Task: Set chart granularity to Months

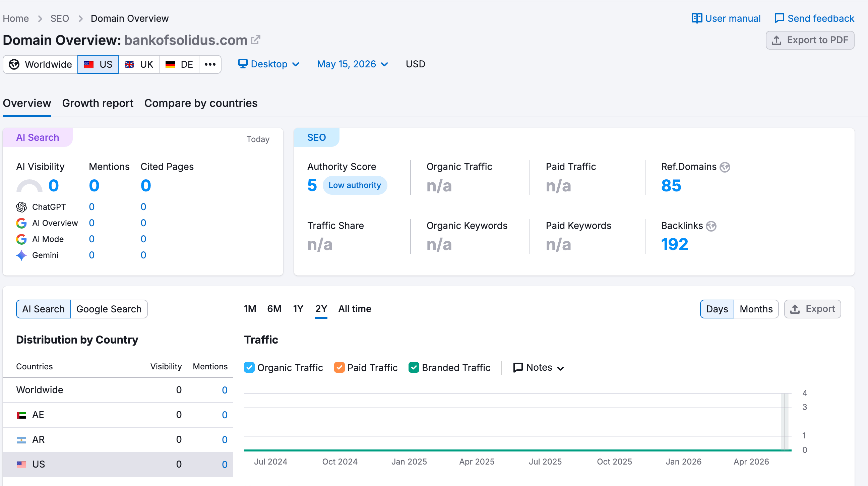Action: pos(756,309)
